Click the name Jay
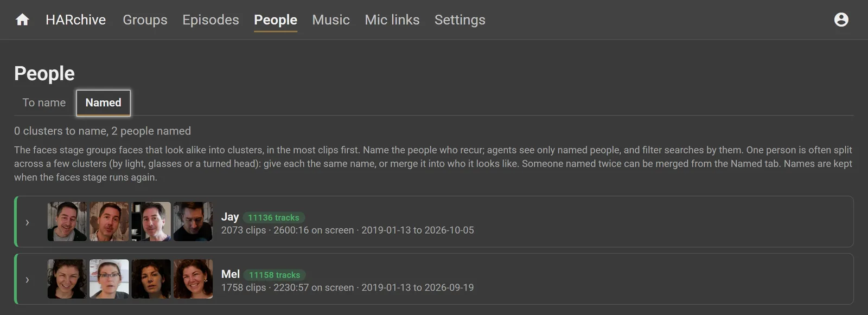868x315 pixels. pyautogui.click(x=230, y=217)
